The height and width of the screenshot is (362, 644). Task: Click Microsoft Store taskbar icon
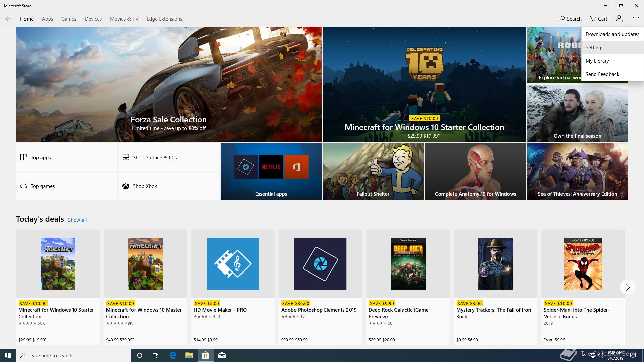click(205, 355)
